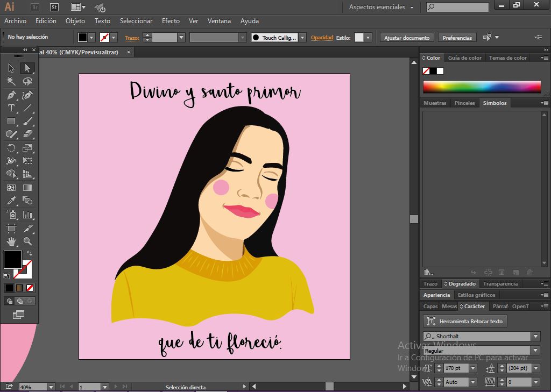Select the Perspective Grid tool
The height and width of the screenshot is (392, 551).
pos(27,174)
